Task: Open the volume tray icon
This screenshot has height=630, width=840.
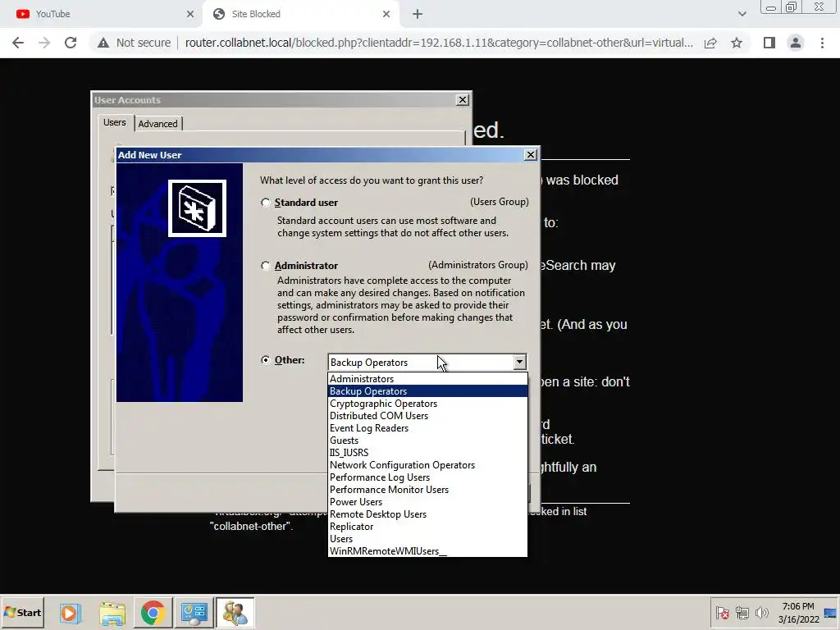Action: click(x=761, y=612)
